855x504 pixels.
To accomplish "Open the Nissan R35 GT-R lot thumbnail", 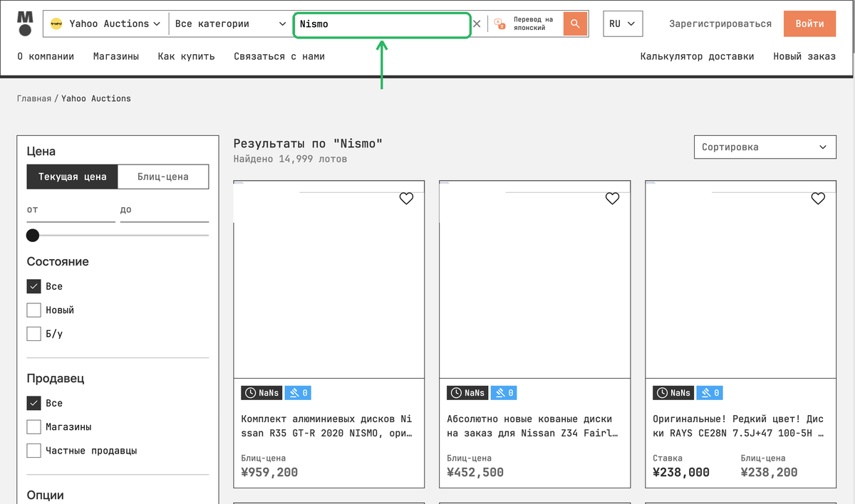I will [329, 279].
